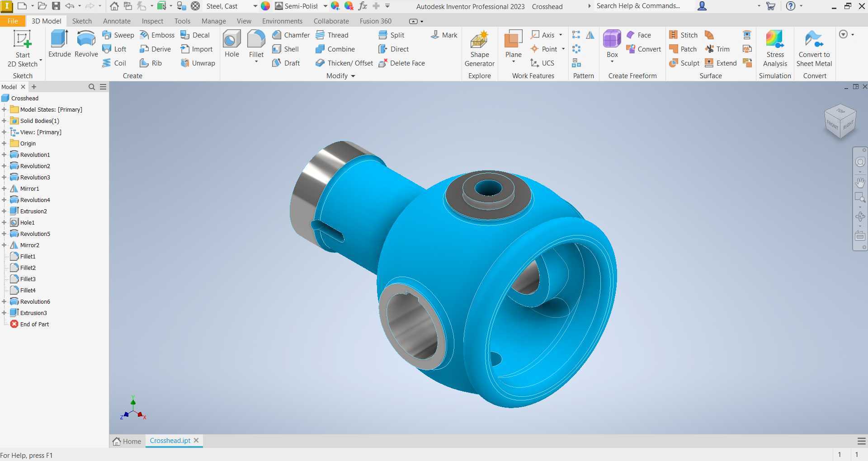Switch to the Sketch ribbon tab
The image size is (868, 461).
click(82, 21)
